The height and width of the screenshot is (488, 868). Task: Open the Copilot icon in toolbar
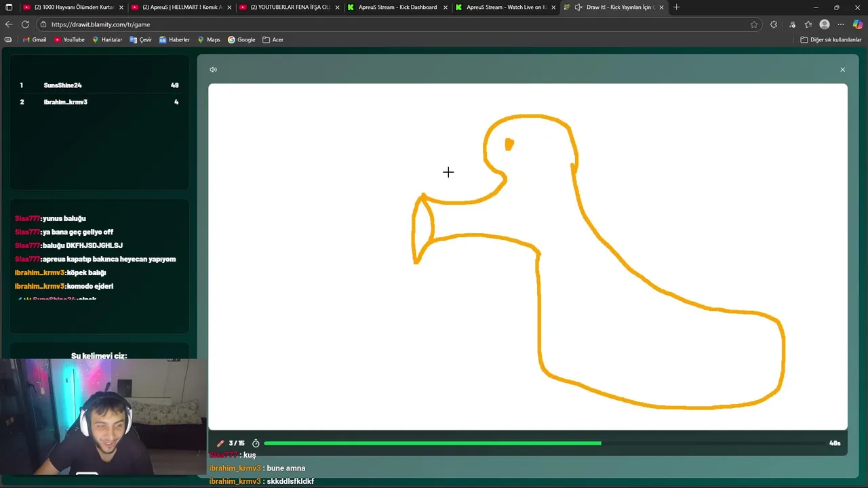[x=858, y=24]
